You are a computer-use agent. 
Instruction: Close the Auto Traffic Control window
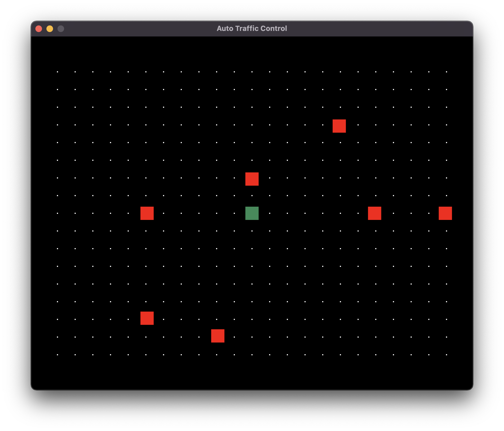[x=39, y=29]
